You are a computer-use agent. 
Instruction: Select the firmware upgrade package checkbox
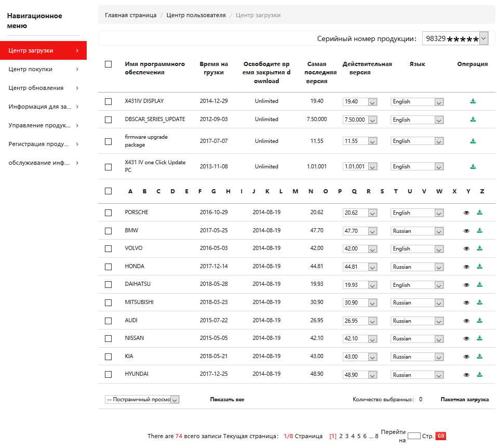click(109, 141)
